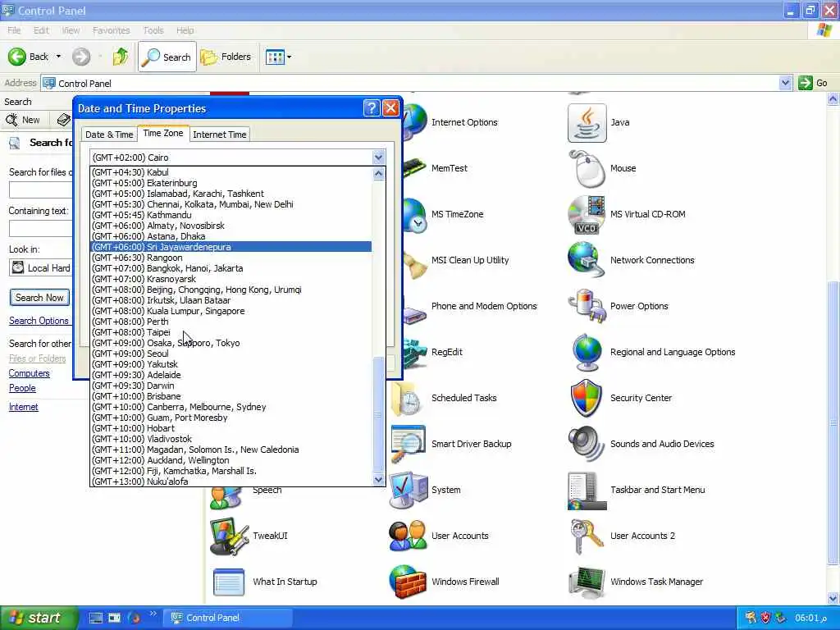
Task: Open the File menu
Action: pyautogui.click(x=15, y=30)
